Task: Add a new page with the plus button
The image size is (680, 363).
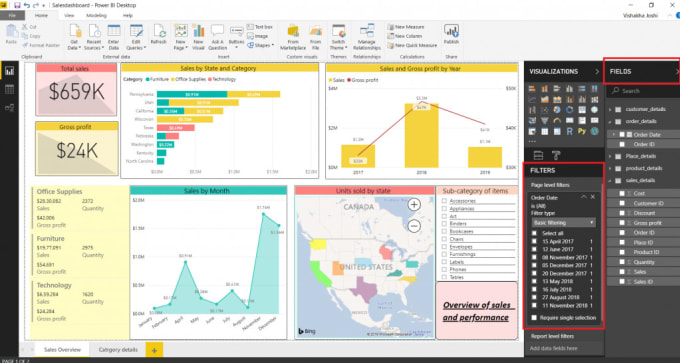Action: coord(154,350)
